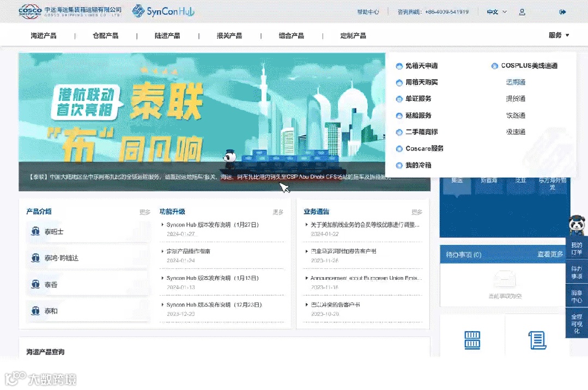Image resolution: width=588 pixels, height=390 pixels.
Task: Click bullet icon next to COSPLUS美线速通
Action: click(495, 66)
